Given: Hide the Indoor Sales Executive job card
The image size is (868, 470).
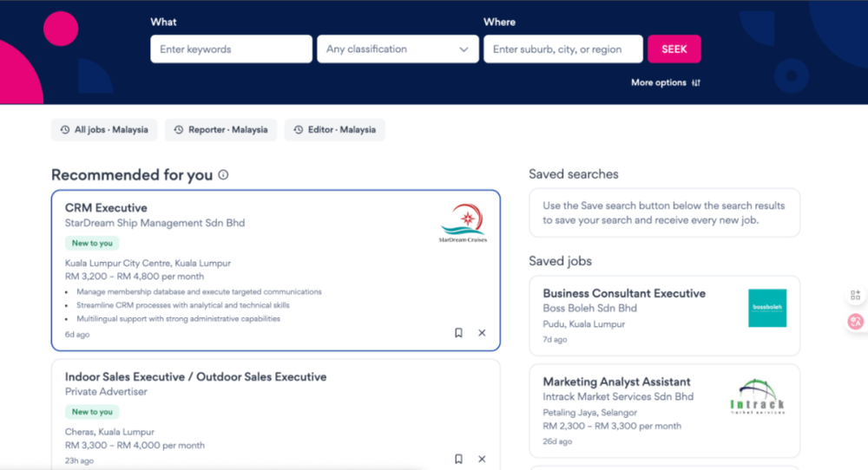Looking at the screenshot, I should (482, 460).
